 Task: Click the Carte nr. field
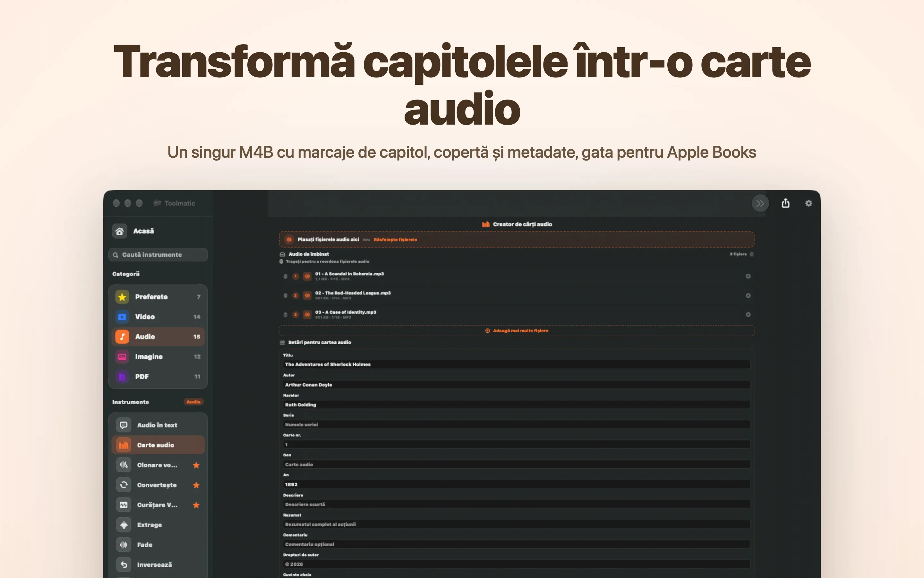(x=517, y=444)
